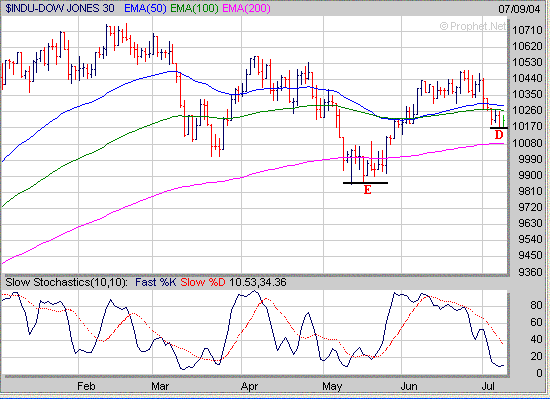Click the 9900 price axis value
Screen dimensions: 550x399
tap(530, 175)
